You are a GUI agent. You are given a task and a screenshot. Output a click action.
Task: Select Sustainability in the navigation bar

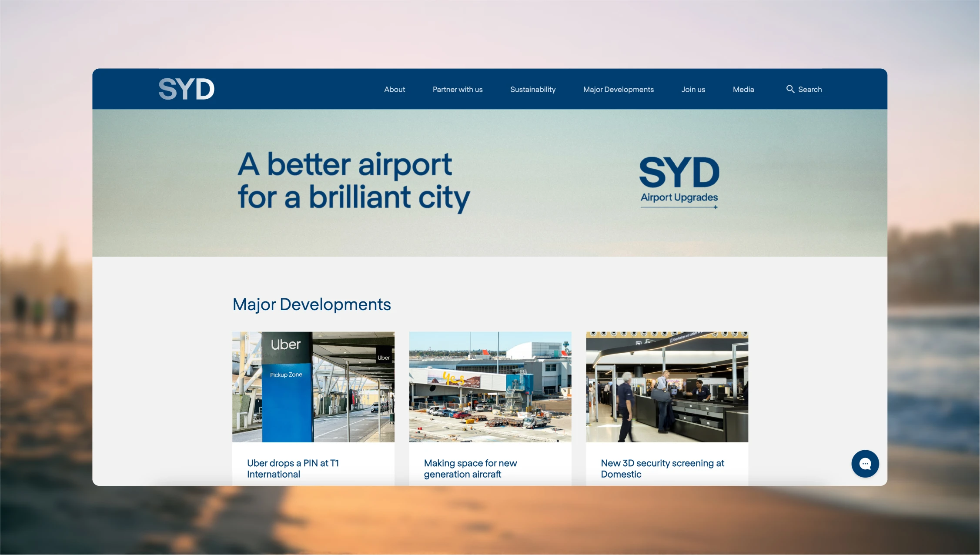(533, 89)
